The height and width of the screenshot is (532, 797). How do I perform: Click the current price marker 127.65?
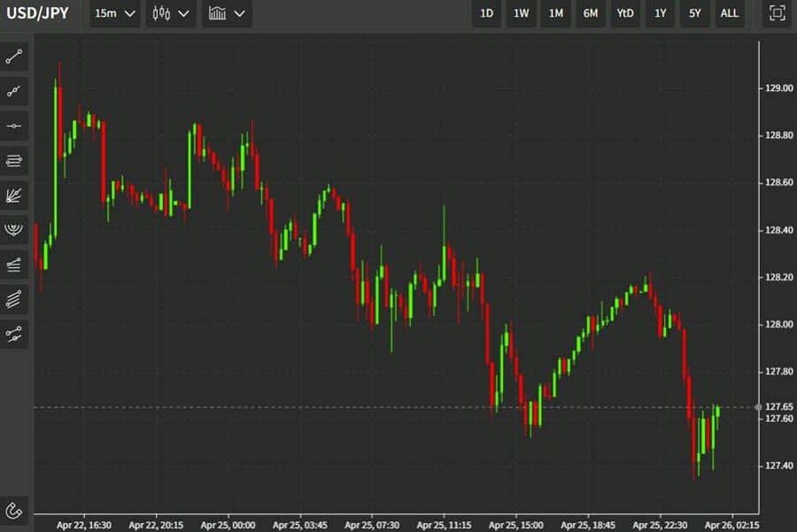point(778,406)
